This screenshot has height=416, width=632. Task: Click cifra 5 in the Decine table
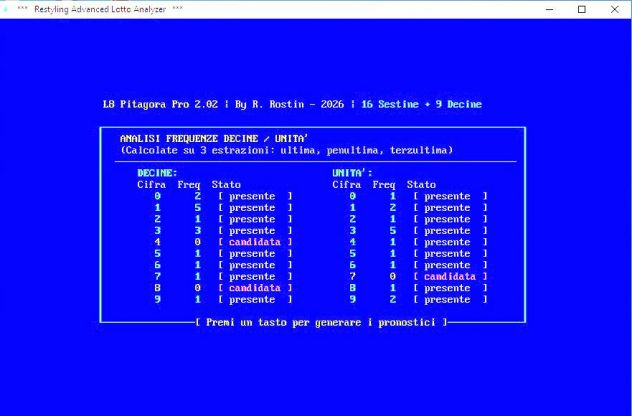pos(157,254)
